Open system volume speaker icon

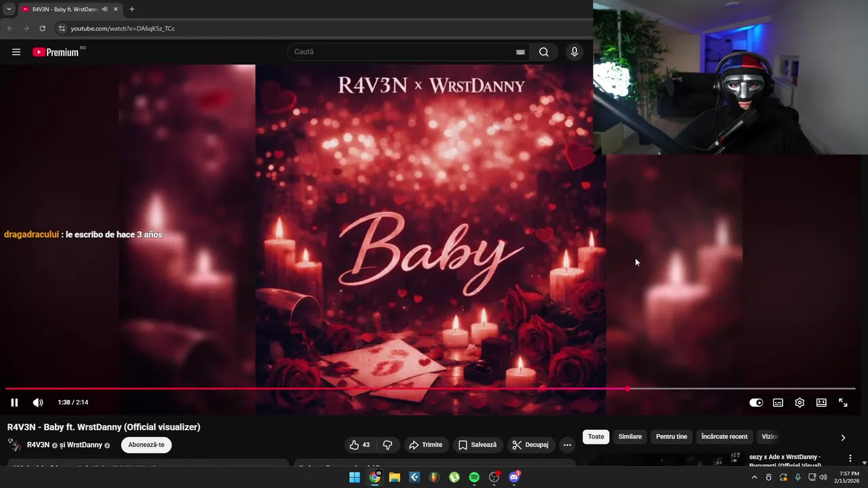point(823,477)
